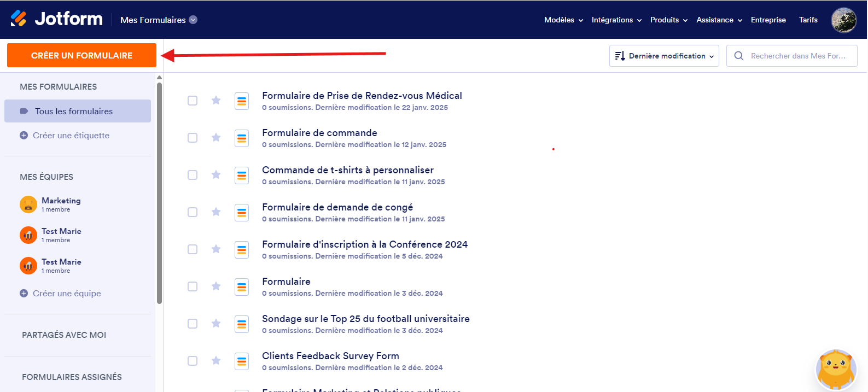Star Formulaire de demande de congé

point(216,212)
